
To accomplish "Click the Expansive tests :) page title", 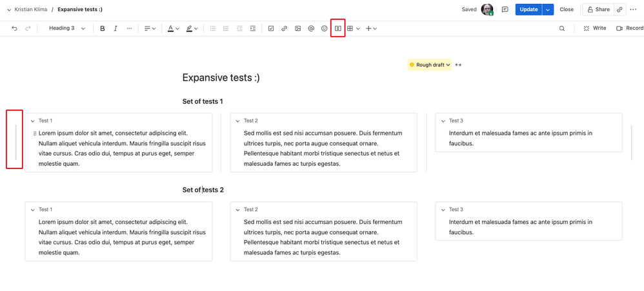I will 221,78.
